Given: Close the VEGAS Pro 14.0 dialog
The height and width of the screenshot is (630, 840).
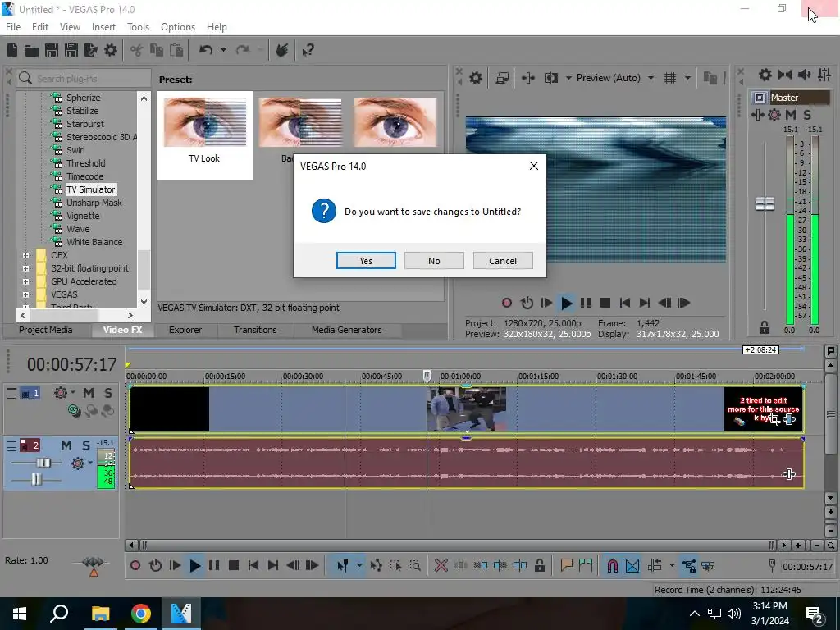Looking at the screenshot, I should (533, 166).
